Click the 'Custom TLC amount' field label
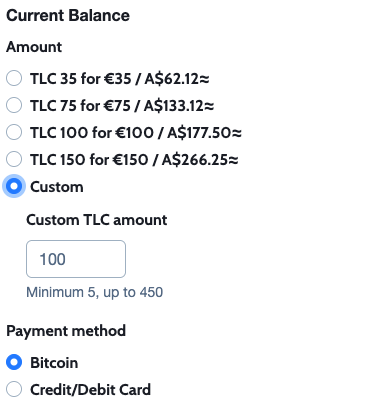The height and width of the screenshot is (413, 380). point(97,220)
